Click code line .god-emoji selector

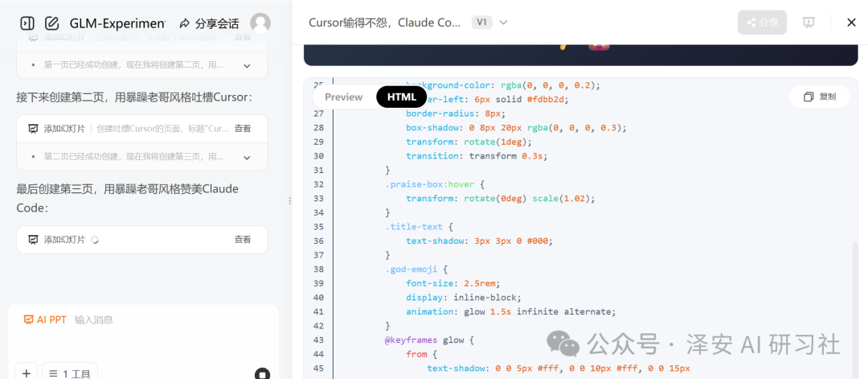click(416, 270)
